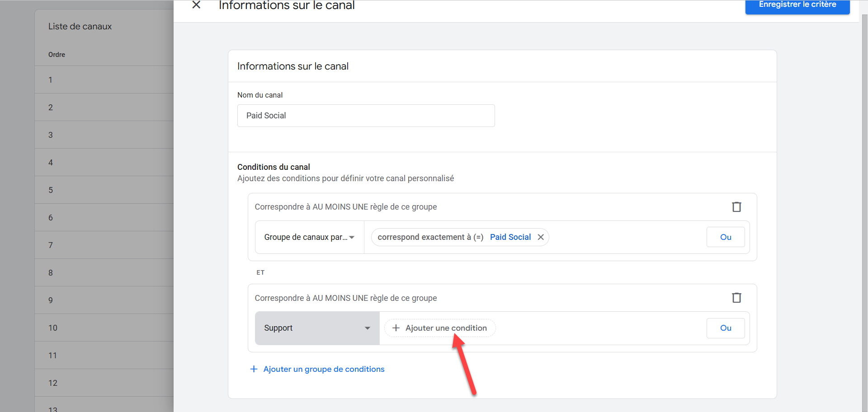Open the Groupe de canaux par... dropdown
The image size is (868, 412).
(x=309, y=237)
